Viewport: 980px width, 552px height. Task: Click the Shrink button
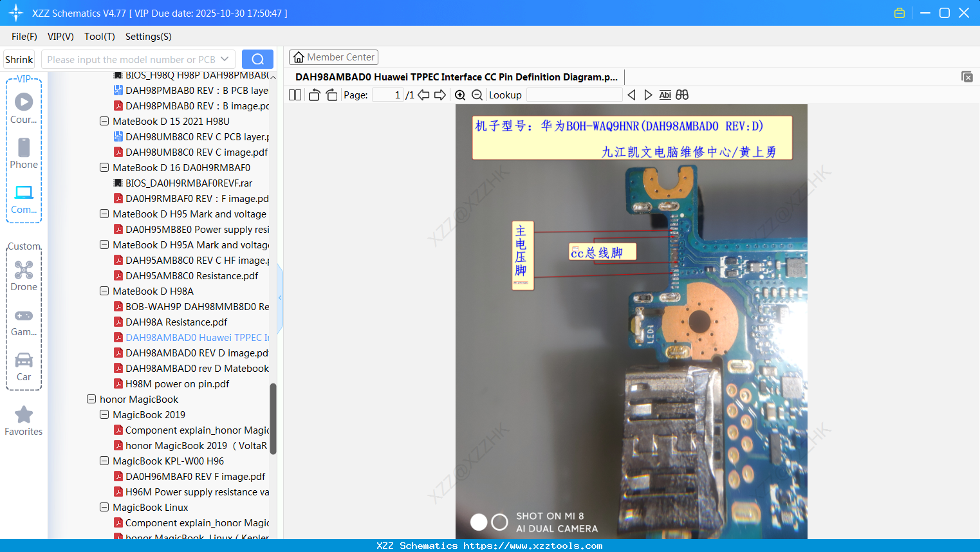(19, 59)
